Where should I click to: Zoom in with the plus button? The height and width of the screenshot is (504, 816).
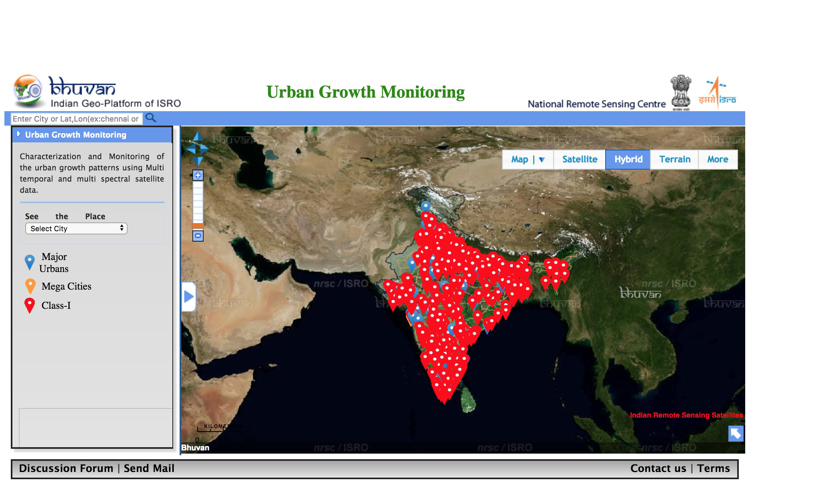tap(198, 175)
